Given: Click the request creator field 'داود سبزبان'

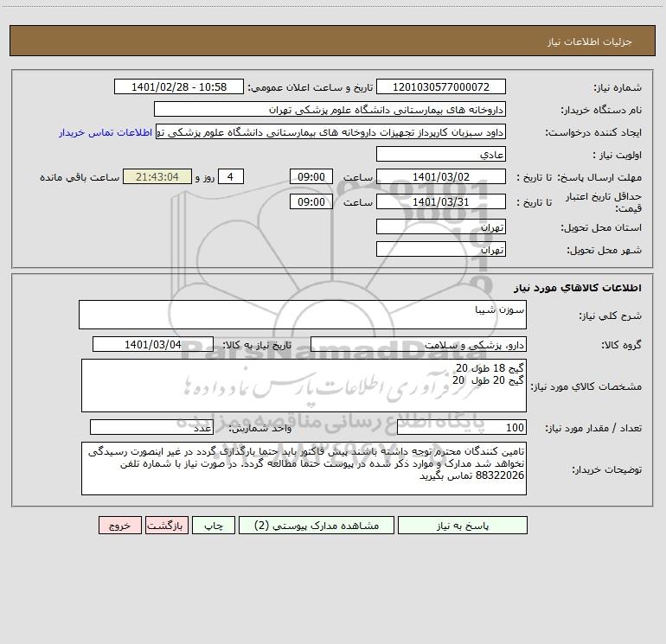Looking at the screenshot, I should coord(331,131).
